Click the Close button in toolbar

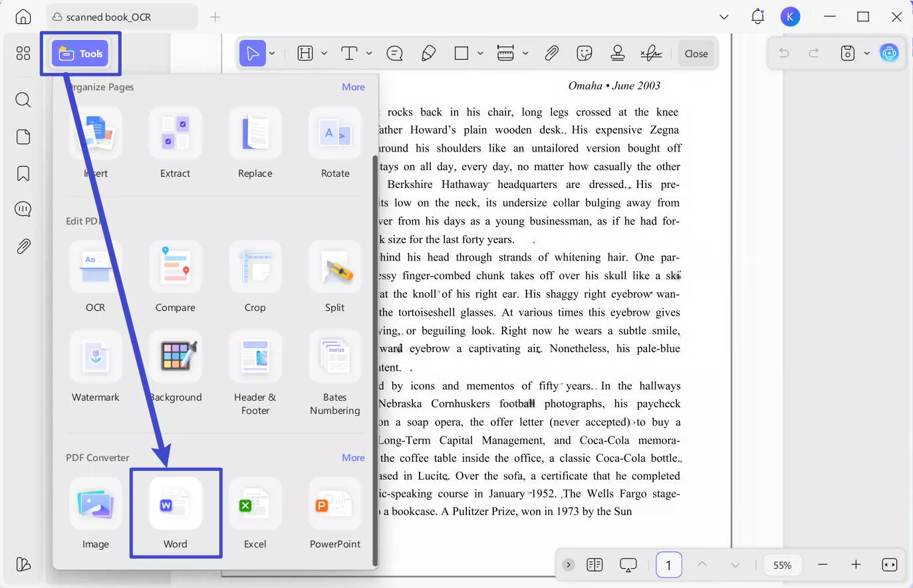coord(696,54)
